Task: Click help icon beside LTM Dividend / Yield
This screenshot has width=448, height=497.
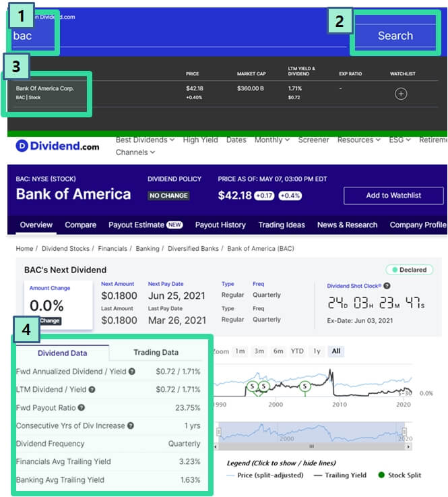Action: point(92,390)
